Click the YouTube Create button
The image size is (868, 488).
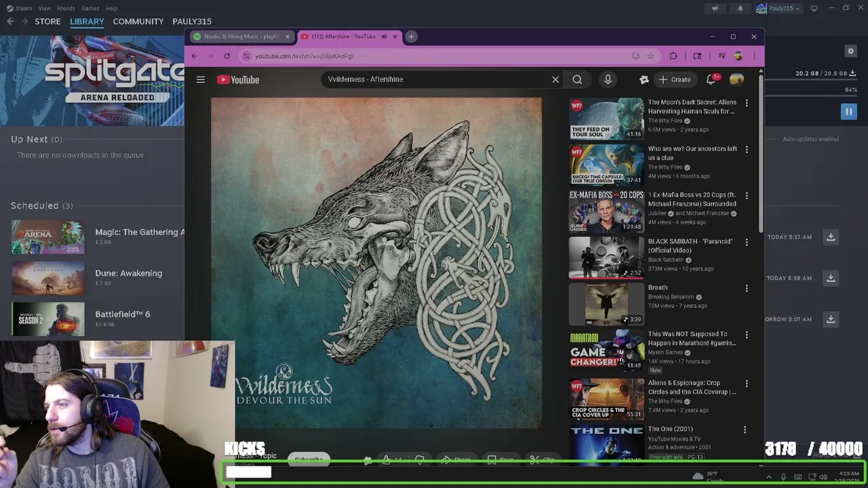pyautogui.click(x=674, y=80)
